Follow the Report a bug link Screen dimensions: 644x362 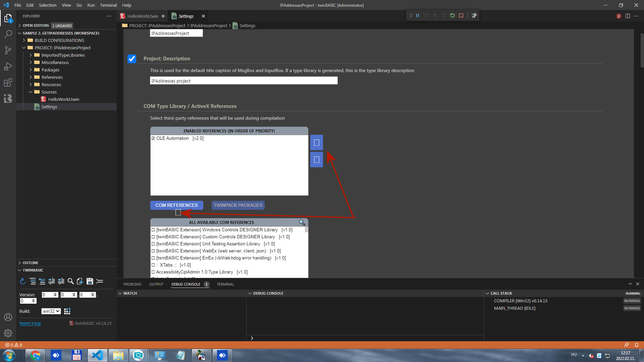[30, 323]
